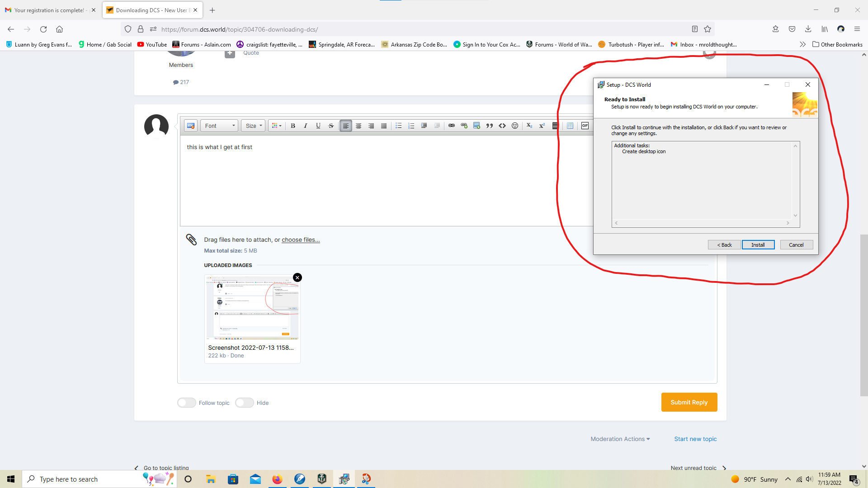The height and width of the screenshot is (488, 868).
Task: Click Cancel in DCS World setup
Action: coord(797,244)
